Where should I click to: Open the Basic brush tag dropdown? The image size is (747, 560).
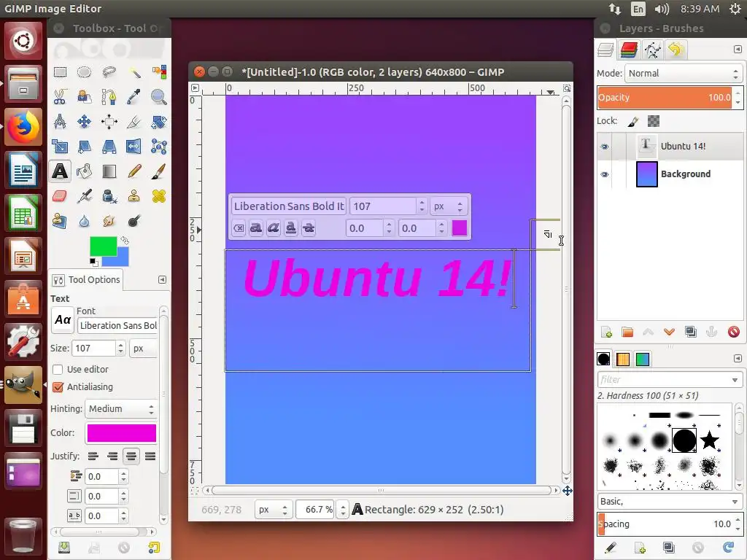(x=670, y=502)
